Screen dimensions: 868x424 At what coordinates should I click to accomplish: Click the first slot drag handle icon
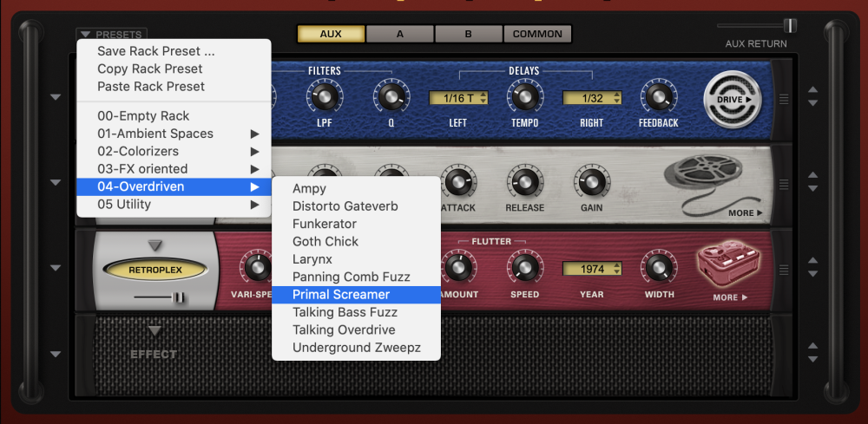click(783, 99)
